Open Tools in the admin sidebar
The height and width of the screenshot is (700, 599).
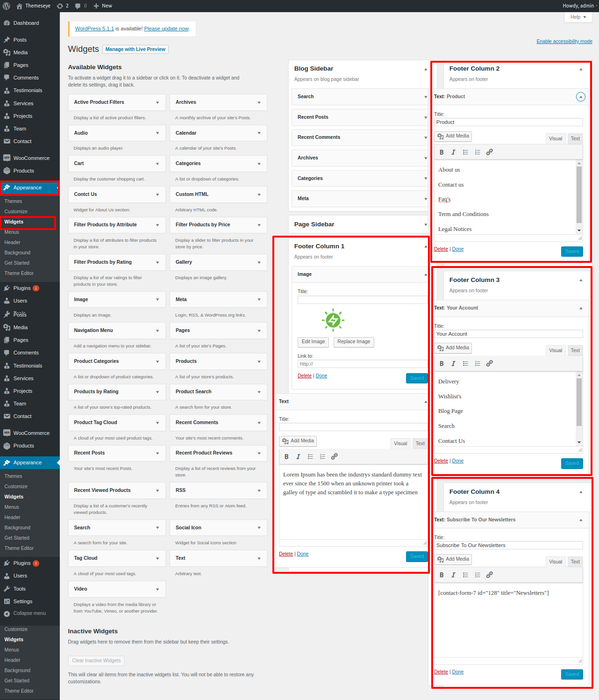point(20,589)
